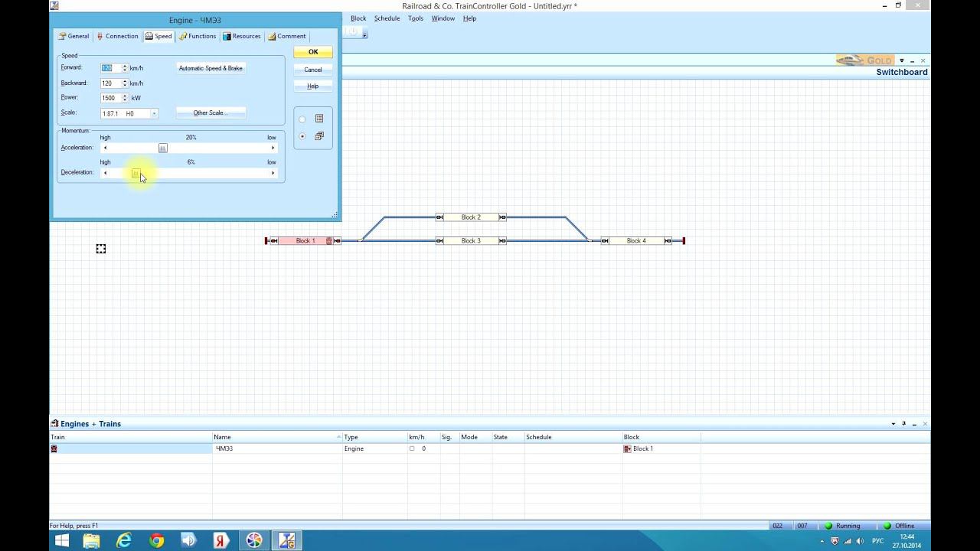Open Google Chrome from the taskbar
The image size is (980, 551).
(x=156, y=540)
